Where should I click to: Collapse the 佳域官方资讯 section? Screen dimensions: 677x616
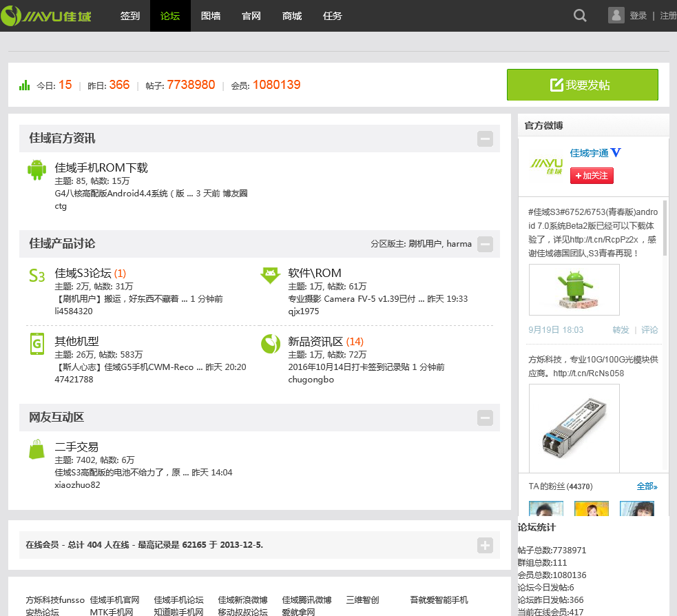pos(485,138)
